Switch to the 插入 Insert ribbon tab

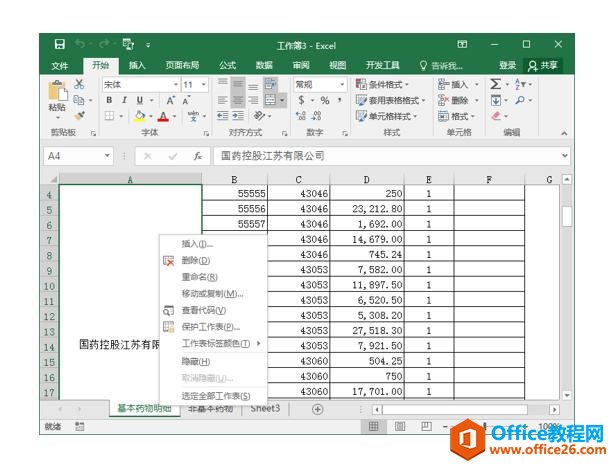pos(137,65)
